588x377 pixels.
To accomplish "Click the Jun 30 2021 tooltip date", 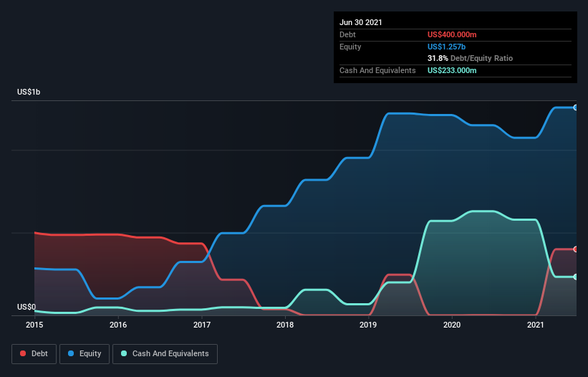I will (361, 22).
